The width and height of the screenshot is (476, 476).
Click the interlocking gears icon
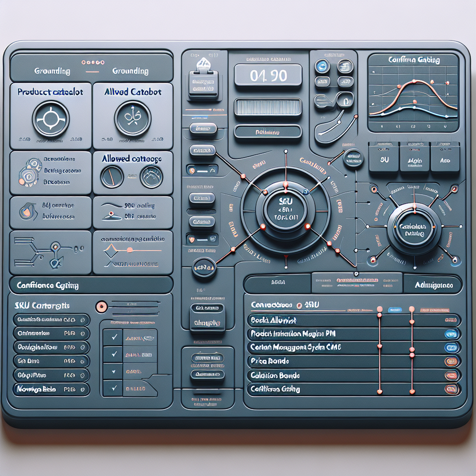(30, 172)
